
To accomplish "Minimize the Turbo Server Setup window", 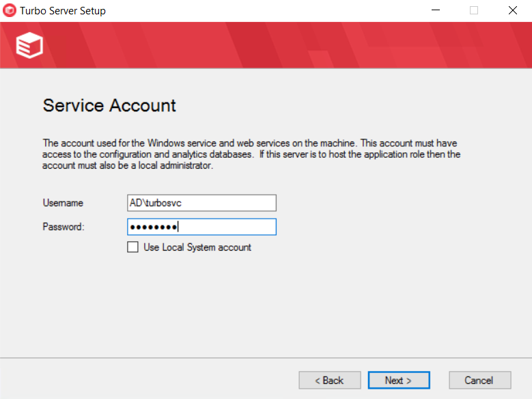I will coord(434,11).
